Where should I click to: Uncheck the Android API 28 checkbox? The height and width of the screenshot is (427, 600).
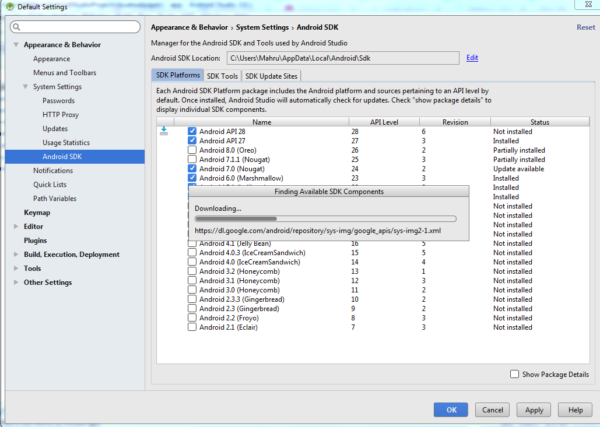click(x=192, y=131)
